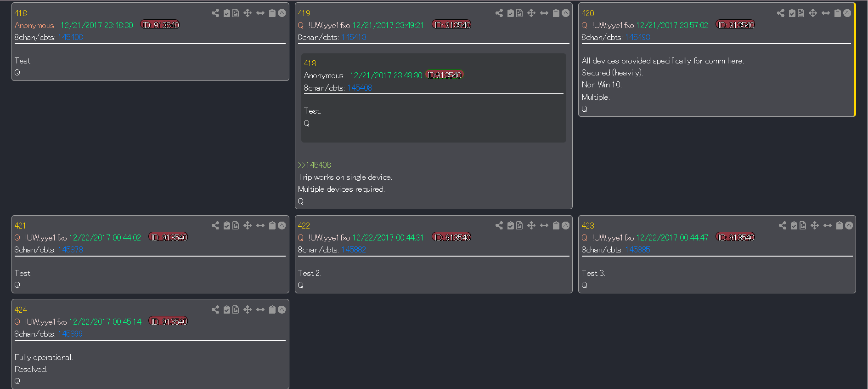Image resolution: width=868 pixels, height=389 pixels.
Task: Save post 424 as an image file
Action: pyautogui.click(x=236, y=309)
